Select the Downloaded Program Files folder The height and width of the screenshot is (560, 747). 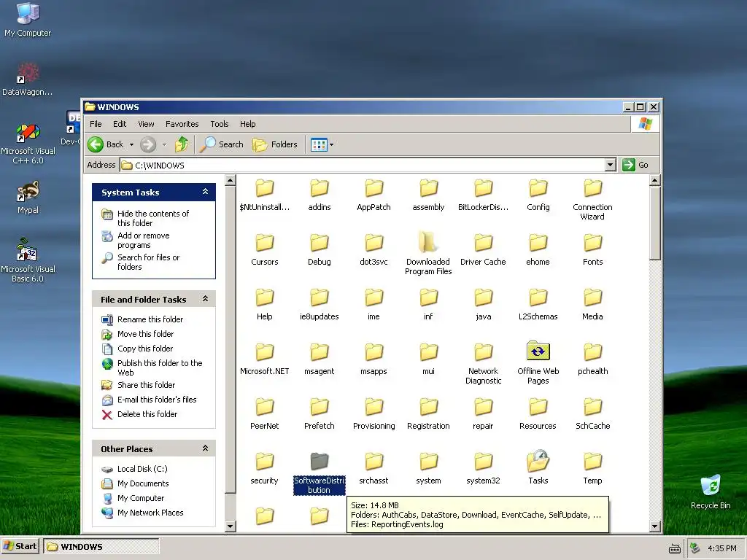click(x=428, y=253)
